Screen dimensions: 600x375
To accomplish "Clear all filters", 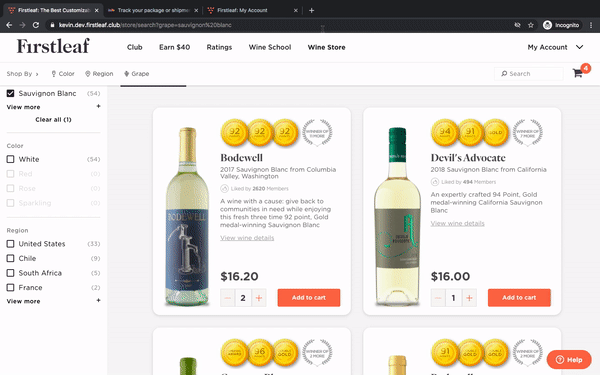I will pos(53,119).
